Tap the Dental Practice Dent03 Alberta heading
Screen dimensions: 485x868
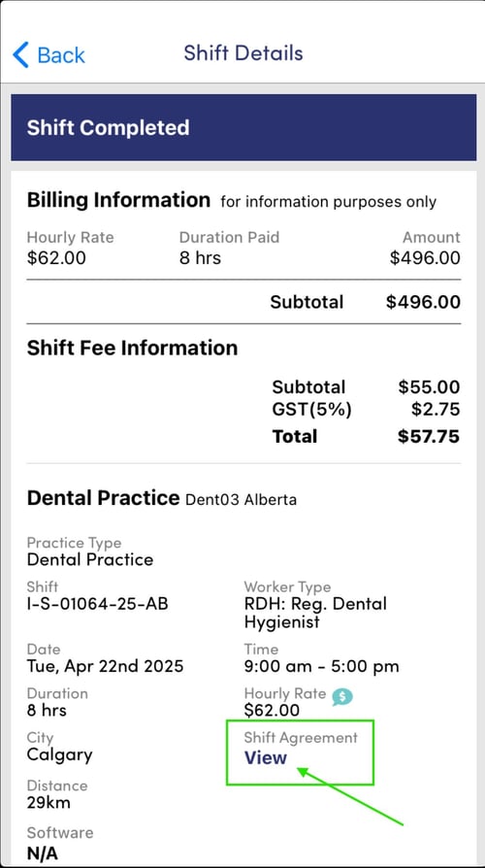[x=161, y=498]
